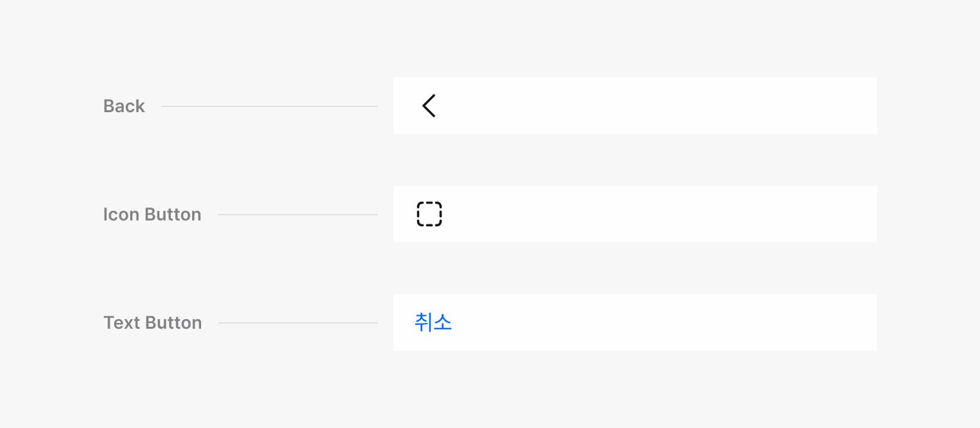
Task: Click the white bar containing 취소
Action: pos(634,322)
